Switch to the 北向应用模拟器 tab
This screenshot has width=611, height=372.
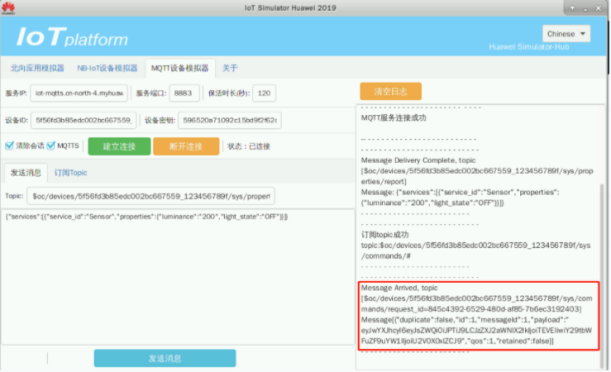pyautogui.click(x=37, y=68)
